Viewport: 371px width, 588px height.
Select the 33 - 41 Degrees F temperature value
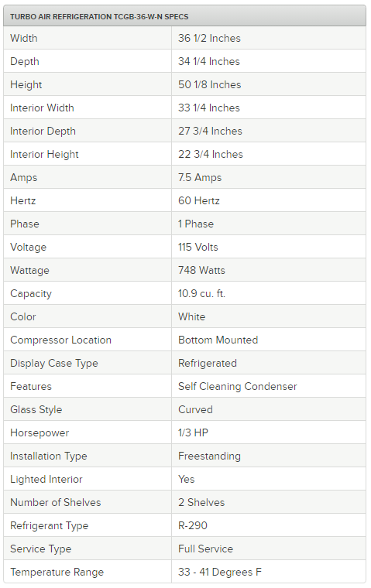pos(220,573)
